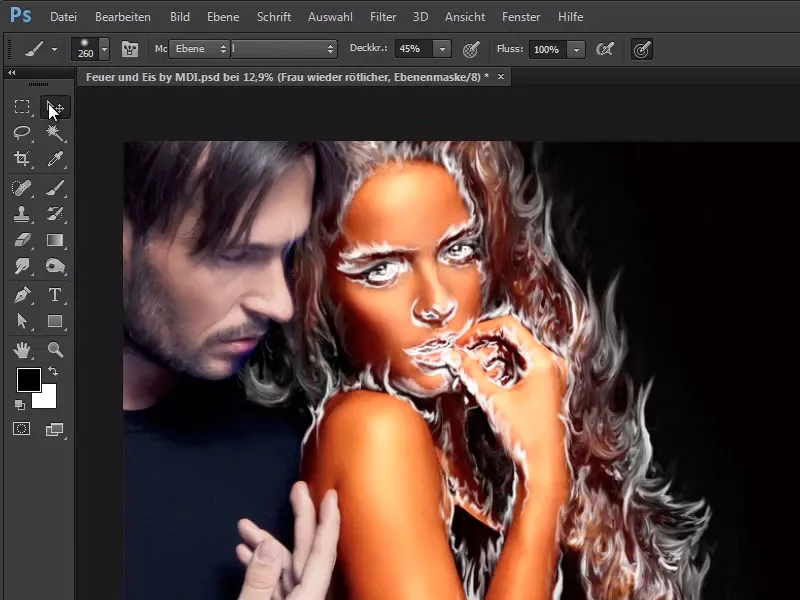800x600 pixels.
Task: Open the Filter menu
Action: coord(383,17)
